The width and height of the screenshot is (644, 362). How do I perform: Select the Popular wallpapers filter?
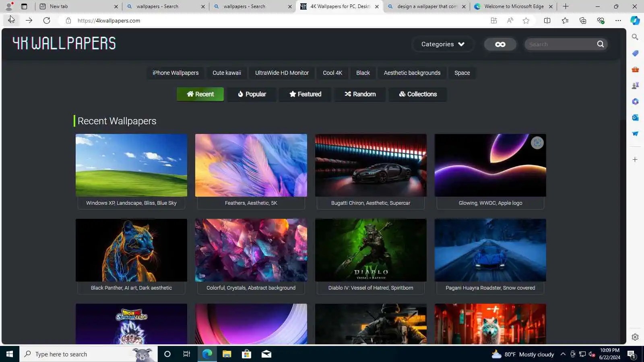point(252,94)
